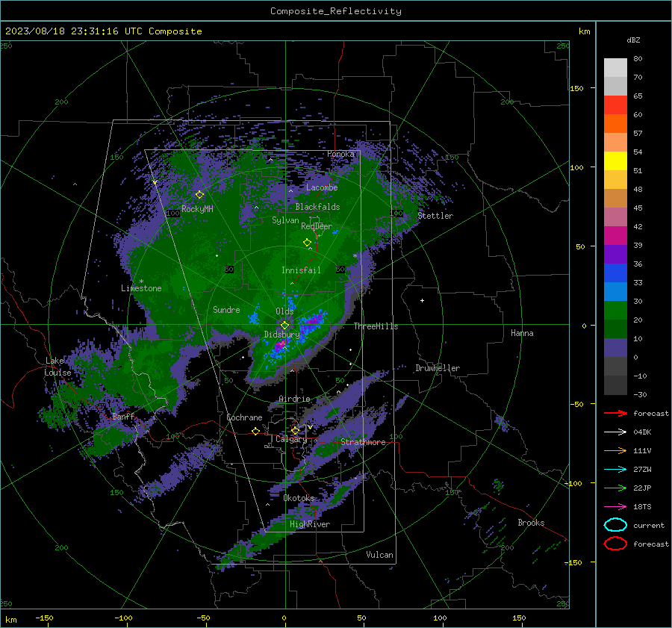Select the purple 0 dBZ color swatch
Screen dimensions: 672x628
tap(615, 347)
